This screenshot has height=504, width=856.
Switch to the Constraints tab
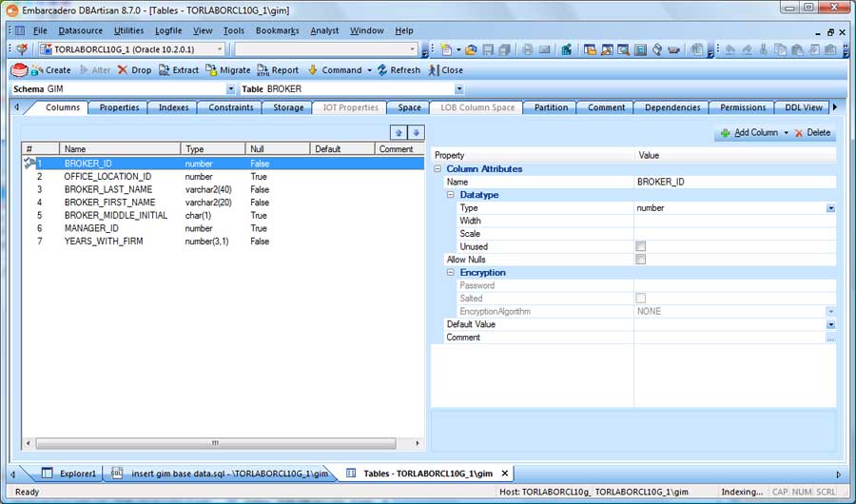231,107
